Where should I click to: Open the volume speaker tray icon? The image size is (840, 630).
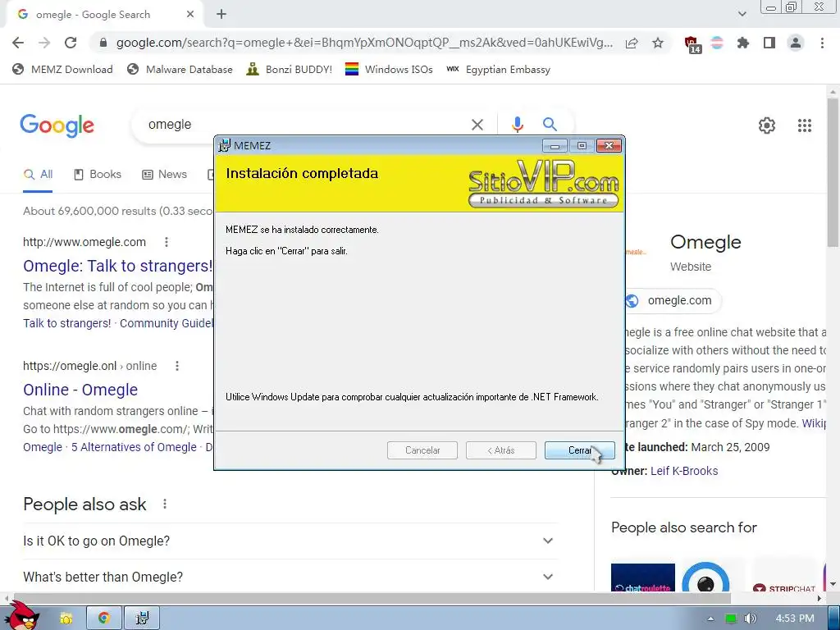[750, 619]
